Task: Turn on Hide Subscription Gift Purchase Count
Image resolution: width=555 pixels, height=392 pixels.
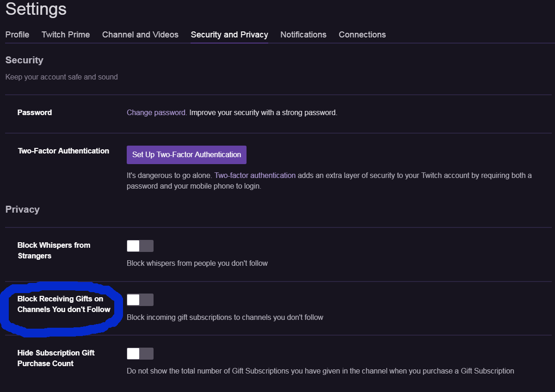Action: pyautogui.click(x=140, y=354)
